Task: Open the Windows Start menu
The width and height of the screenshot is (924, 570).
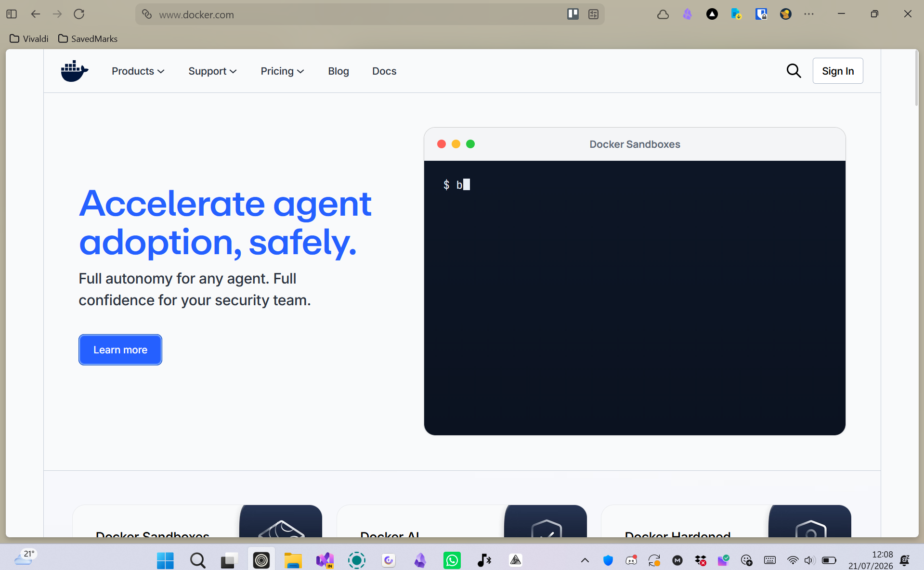Action: point(165,560)
